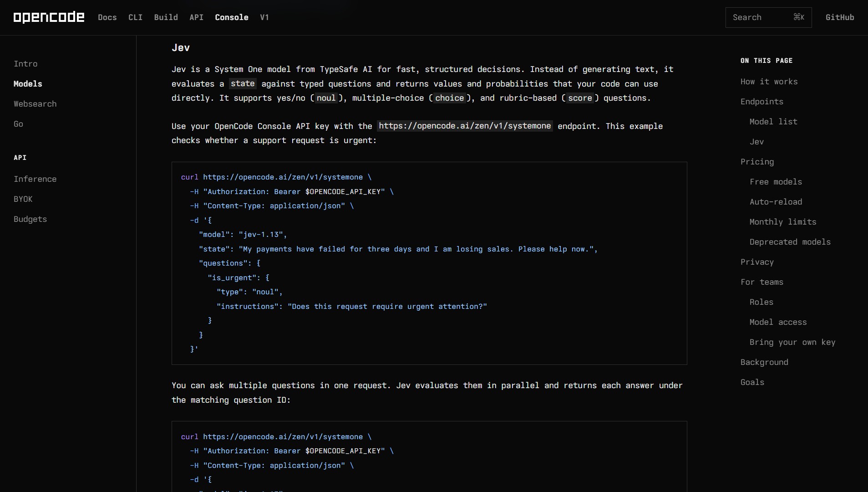Open the V1 nav item
Screen dimensions: 868x492
[264, 17]
